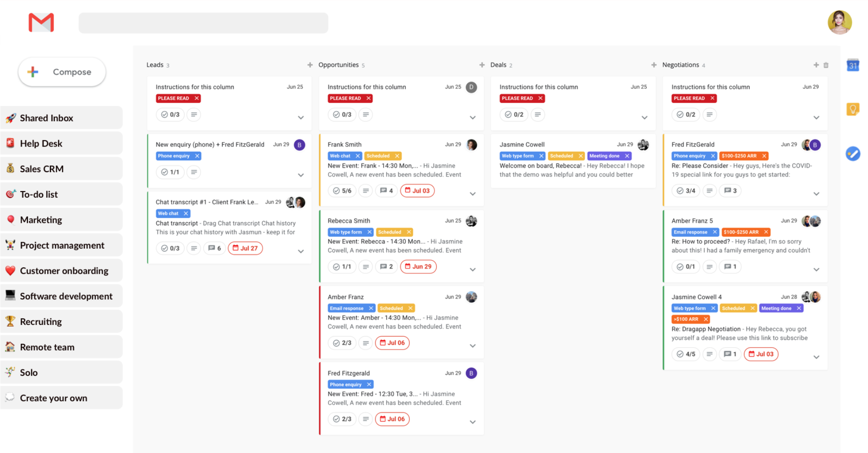Click the Compose button
This screenshot has height=453, width=868.
coord(62,71)
